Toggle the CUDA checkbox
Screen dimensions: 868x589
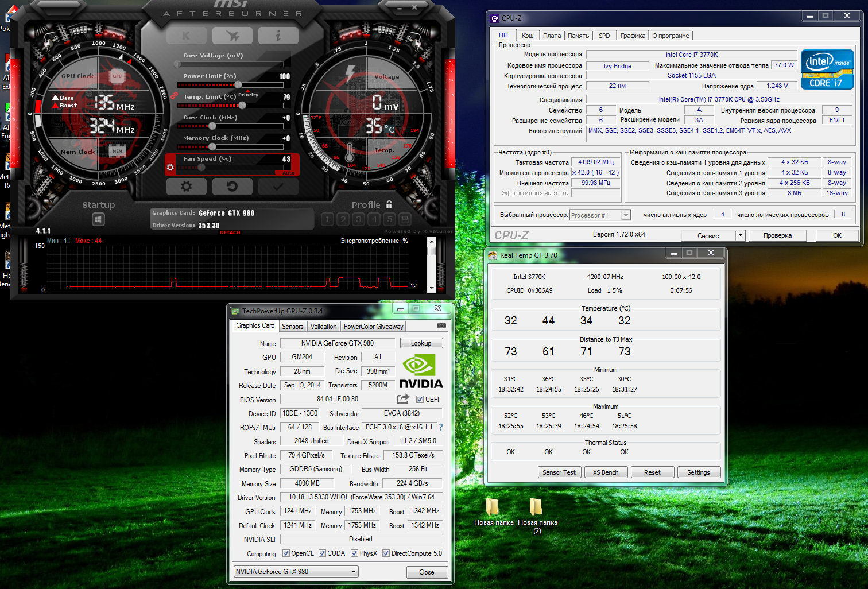(x=322, y=553)
